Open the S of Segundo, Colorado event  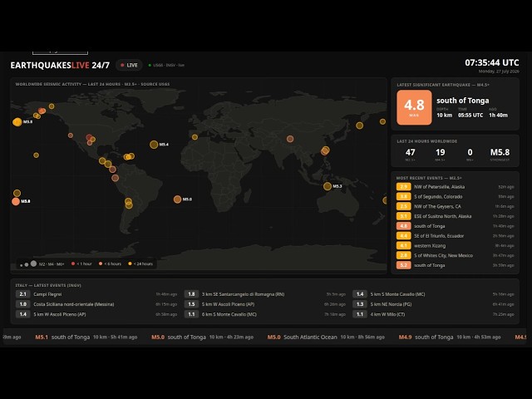(x=455, y=197)
